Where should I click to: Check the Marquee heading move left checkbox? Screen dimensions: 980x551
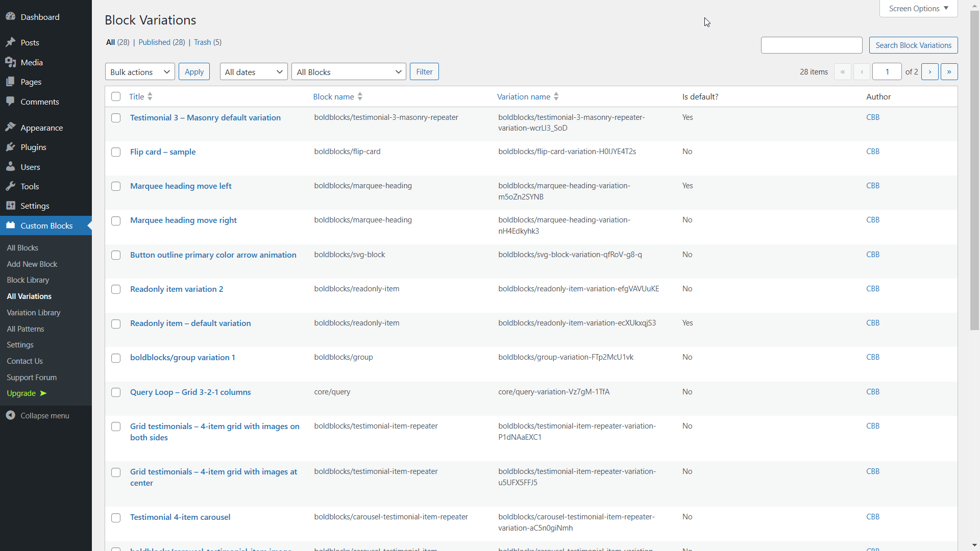pos(116,186)
